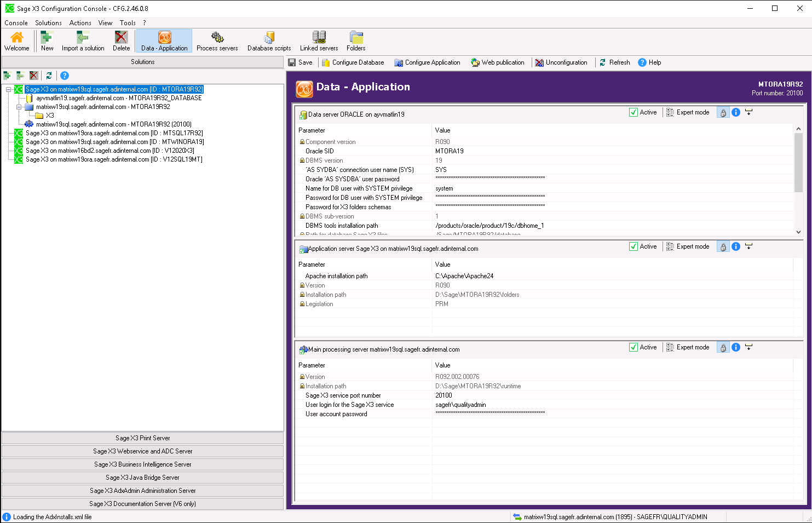Click the Import a solution icon

(x=83, y=41)
